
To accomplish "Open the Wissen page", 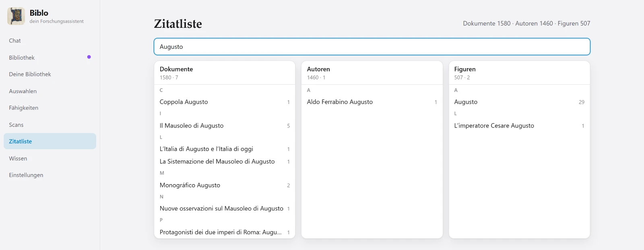I will (50, 158).
